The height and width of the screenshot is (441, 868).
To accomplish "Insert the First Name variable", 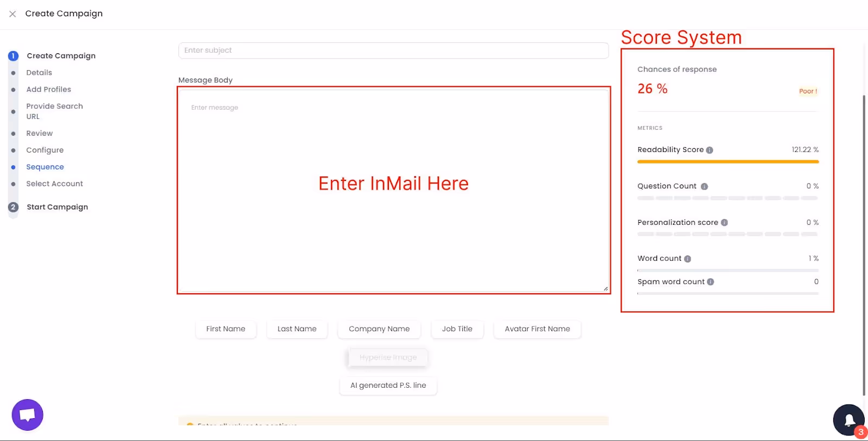I will 226,329.
